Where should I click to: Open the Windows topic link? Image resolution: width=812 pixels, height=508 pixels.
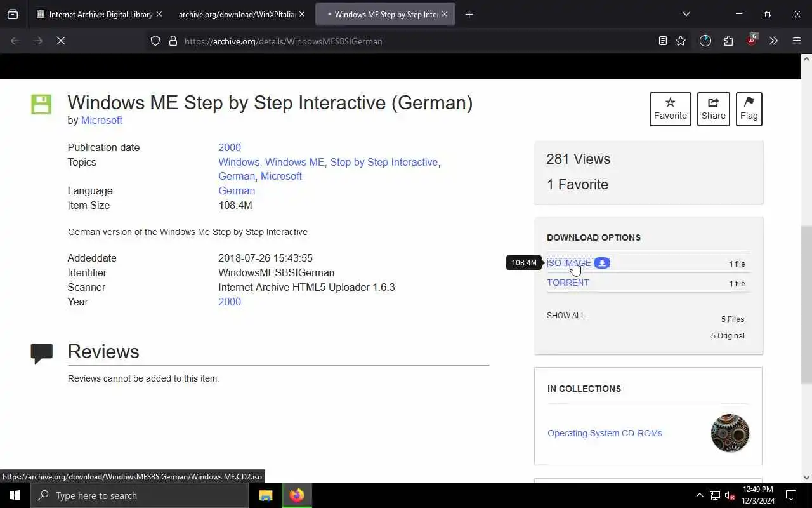(x=239, y=162)
